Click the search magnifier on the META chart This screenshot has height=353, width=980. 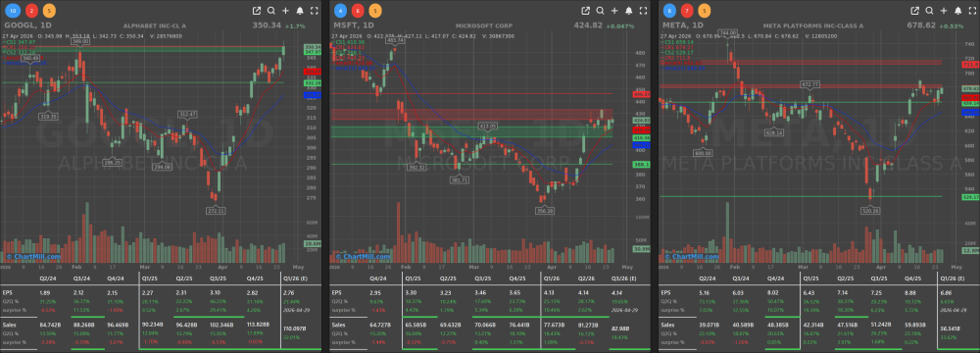(929, 11)
